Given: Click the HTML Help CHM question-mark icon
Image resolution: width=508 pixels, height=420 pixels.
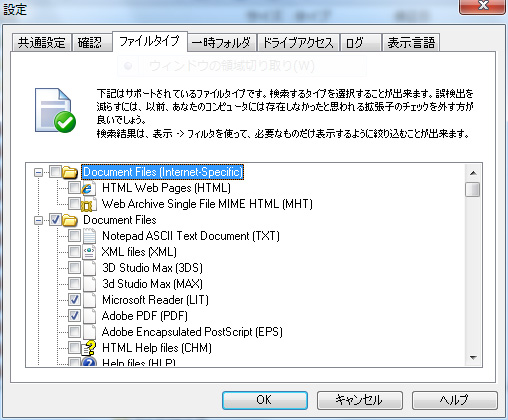Looking at the screenshot, I should (x=89, y=348).
